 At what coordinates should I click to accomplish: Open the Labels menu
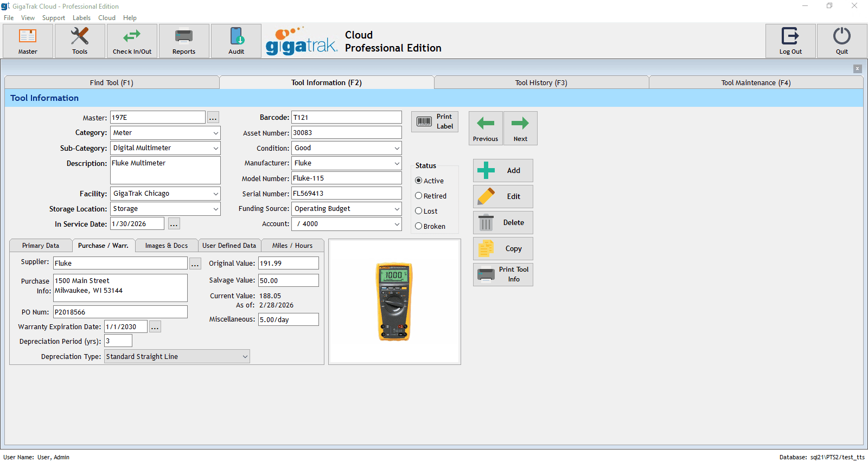point(81,18)
